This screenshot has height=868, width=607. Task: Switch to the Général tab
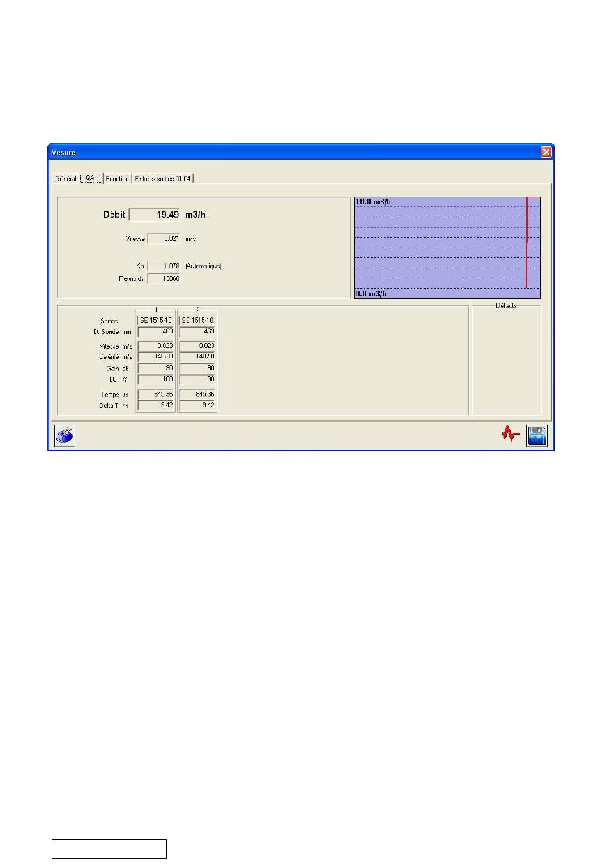point(66,179)
